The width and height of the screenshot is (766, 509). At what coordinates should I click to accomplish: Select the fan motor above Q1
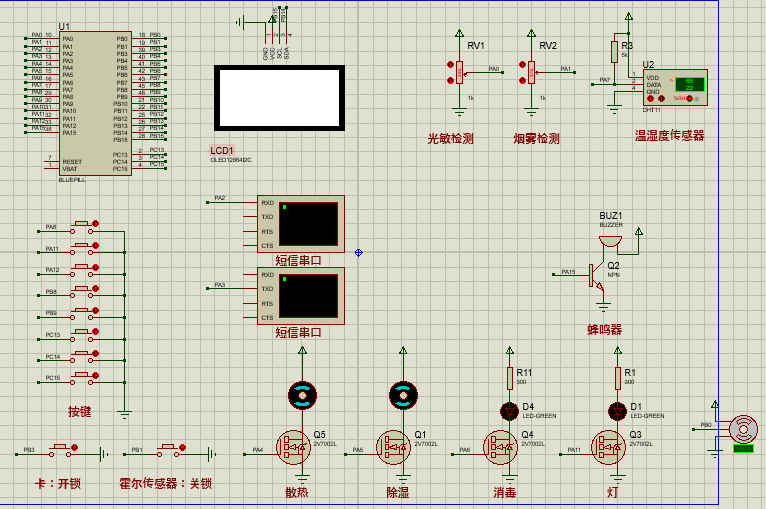[x=403, y=395]
